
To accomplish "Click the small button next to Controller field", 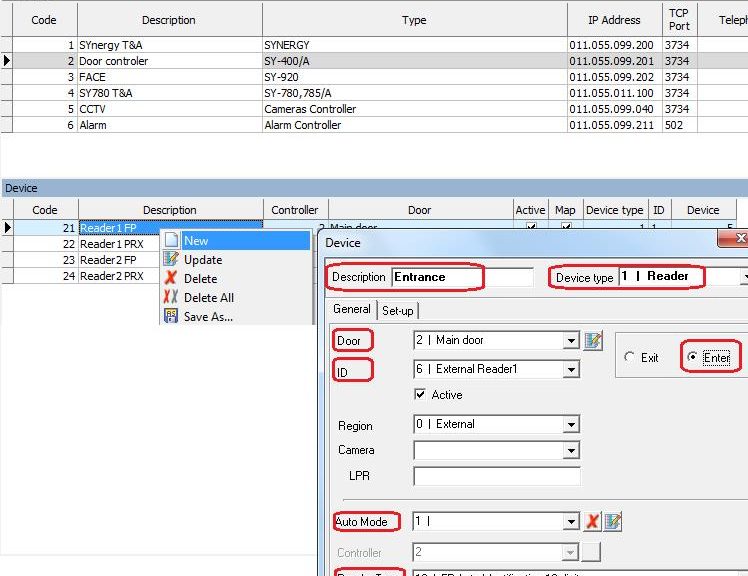I will tap(592, 552).
